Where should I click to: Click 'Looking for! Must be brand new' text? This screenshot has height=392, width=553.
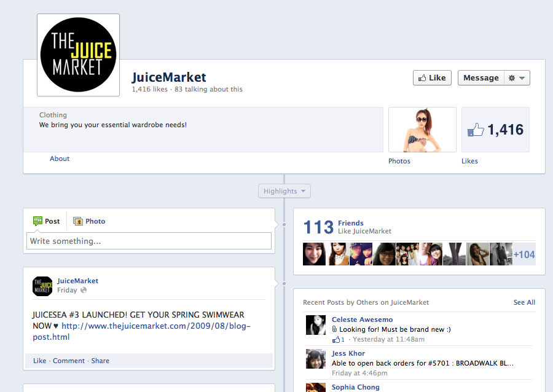[x=395, y=329]
